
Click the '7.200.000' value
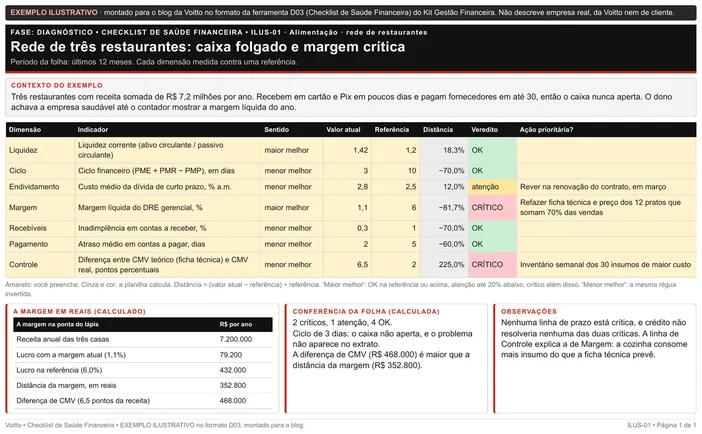(235, 339)
